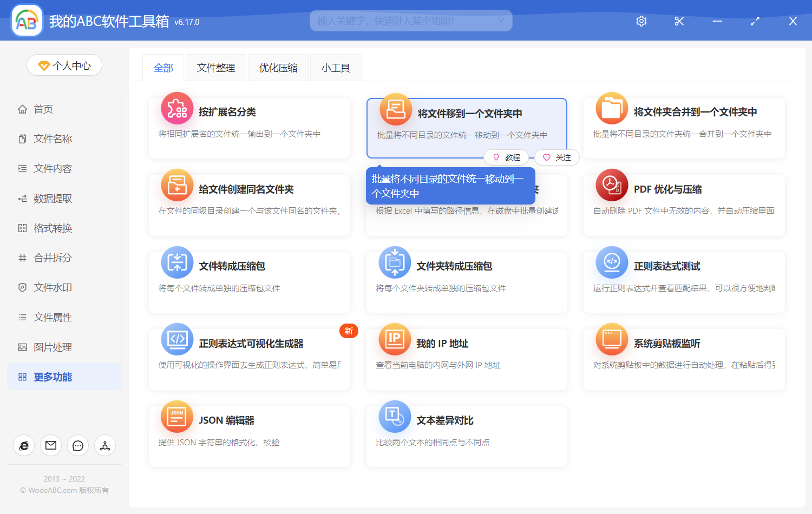The width and height of the screenshot is (812, 514).
Task: Open the 小工具 tab
Action: (335, 67)
